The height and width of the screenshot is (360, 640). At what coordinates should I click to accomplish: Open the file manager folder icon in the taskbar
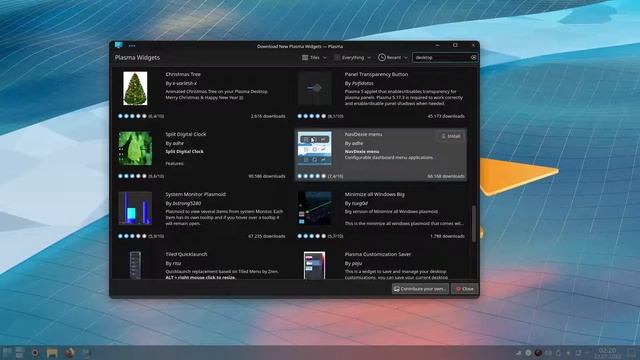52,353
